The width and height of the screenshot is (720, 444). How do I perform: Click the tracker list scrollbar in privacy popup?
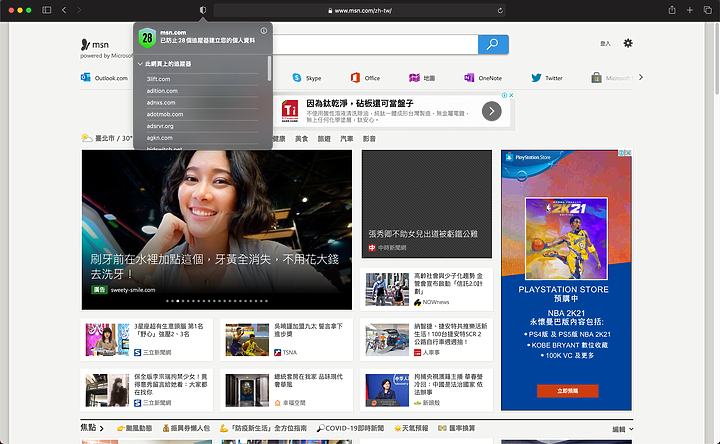click(269, 68)
